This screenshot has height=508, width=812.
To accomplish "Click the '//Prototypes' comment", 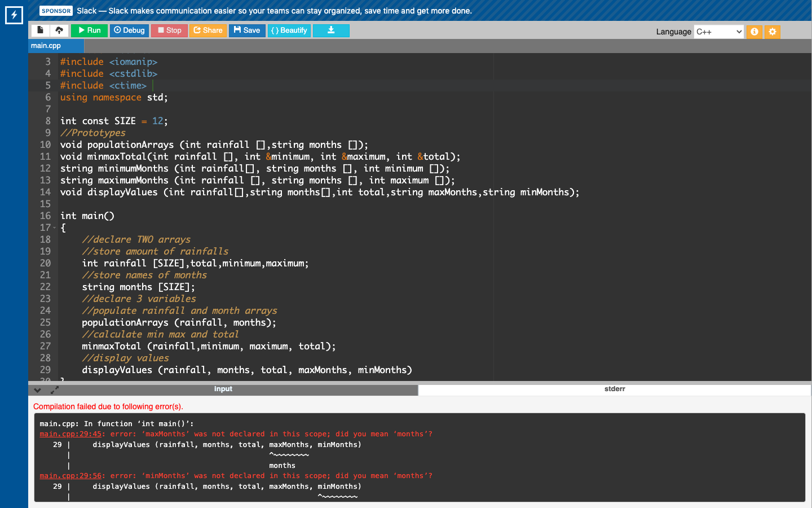I will [93, 133].
